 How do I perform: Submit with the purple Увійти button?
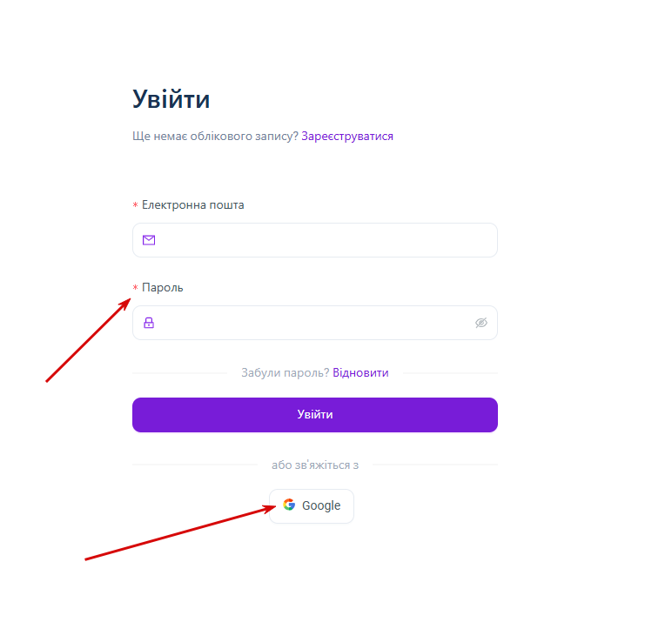315,415
